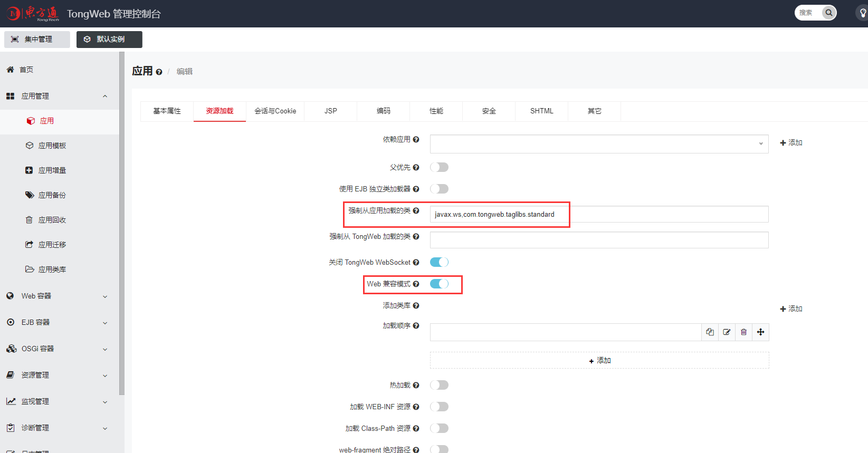The image size is (868, 453).
Task: Click the 默认实例 button
Action: 109,40
